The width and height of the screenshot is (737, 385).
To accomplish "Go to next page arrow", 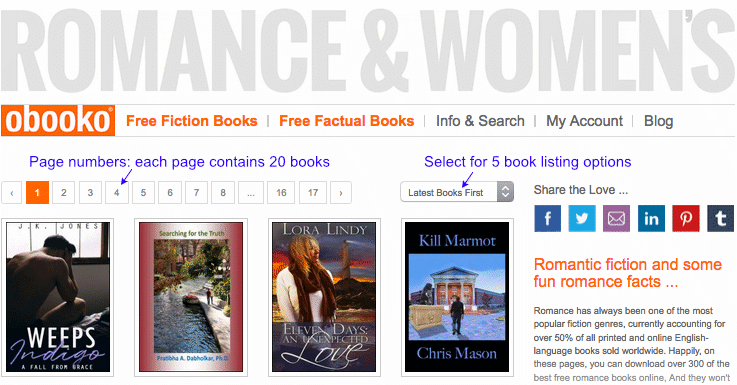I will pos(341,193).
